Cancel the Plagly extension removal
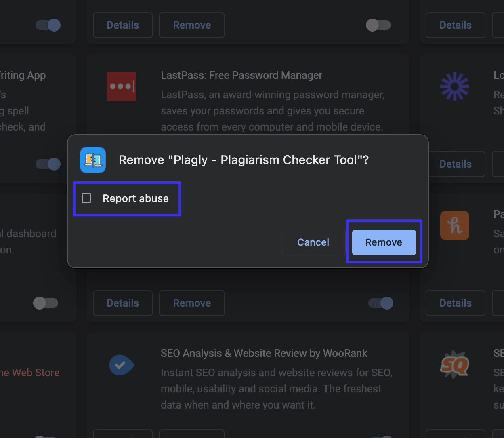This screenshot has width=504, height=438. click(313, 242)
